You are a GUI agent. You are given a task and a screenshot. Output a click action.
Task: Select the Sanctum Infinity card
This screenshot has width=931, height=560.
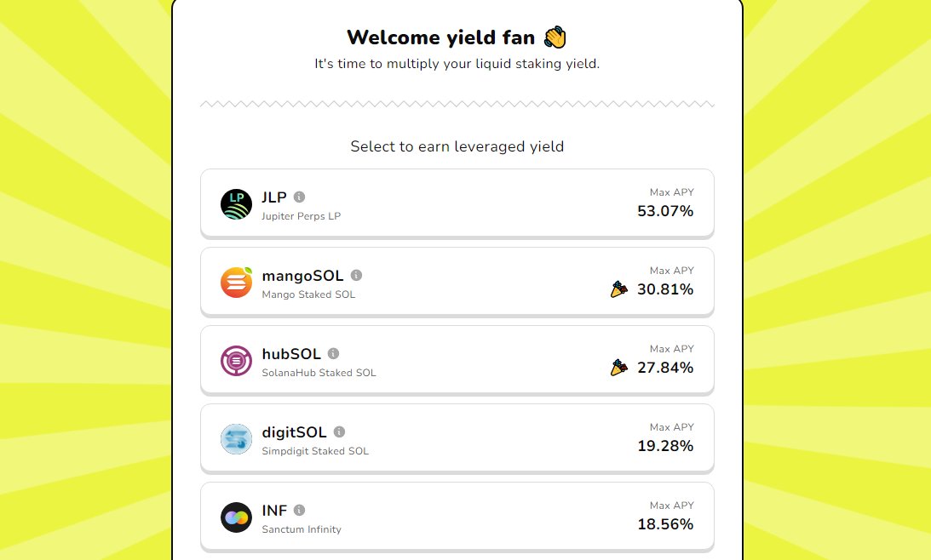(x=457, y=517)
